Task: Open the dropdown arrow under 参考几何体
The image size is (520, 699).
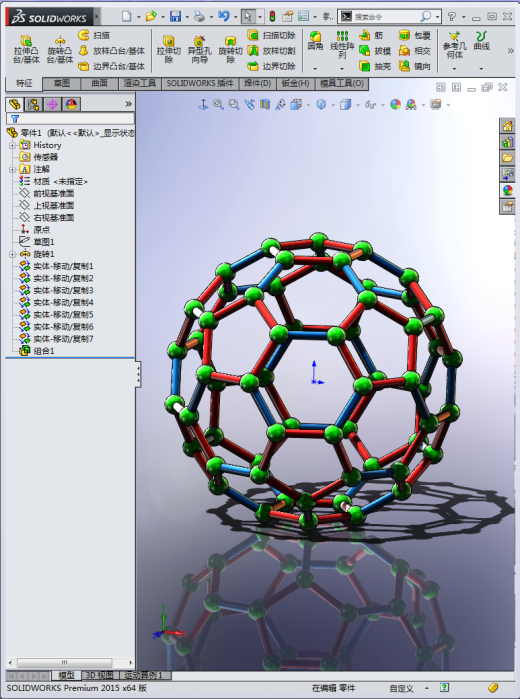Action: (454, 69)
